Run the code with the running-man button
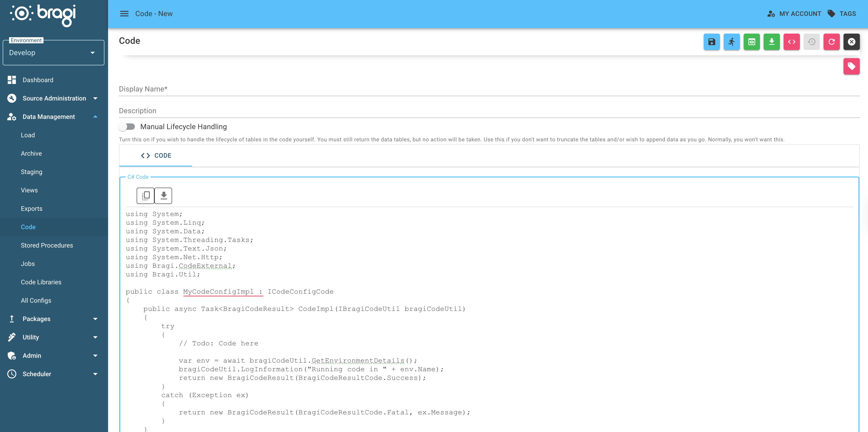Image resolution: width=868 pixels, height=432 pixels. (732, 42)
